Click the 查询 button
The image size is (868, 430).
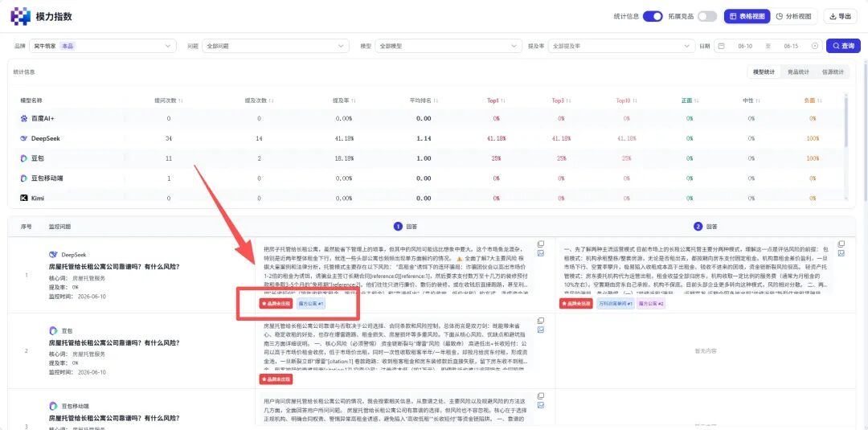pyautogui.click(x=843, y=46)
